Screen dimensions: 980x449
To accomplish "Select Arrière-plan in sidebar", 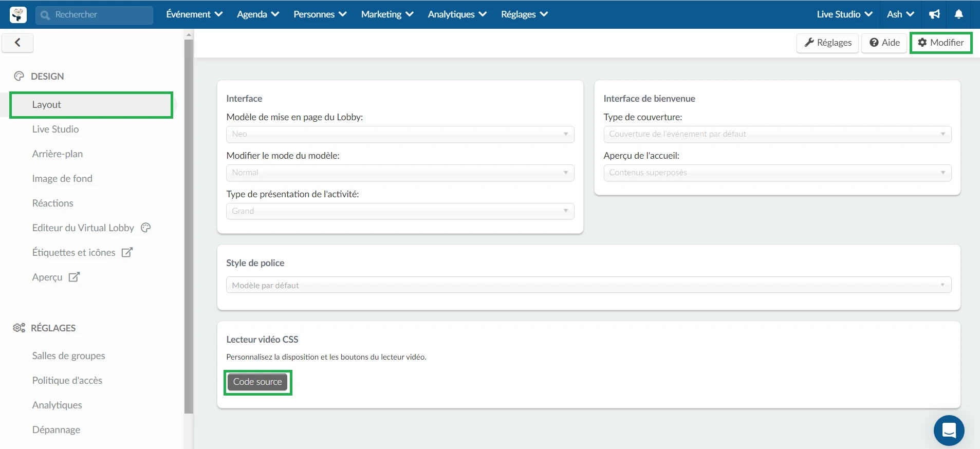I will (x=58, y=154).
